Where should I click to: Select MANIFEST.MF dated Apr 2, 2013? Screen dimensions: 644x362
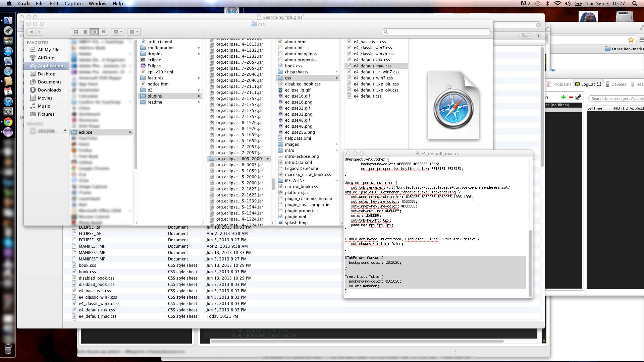pos(92,246)
